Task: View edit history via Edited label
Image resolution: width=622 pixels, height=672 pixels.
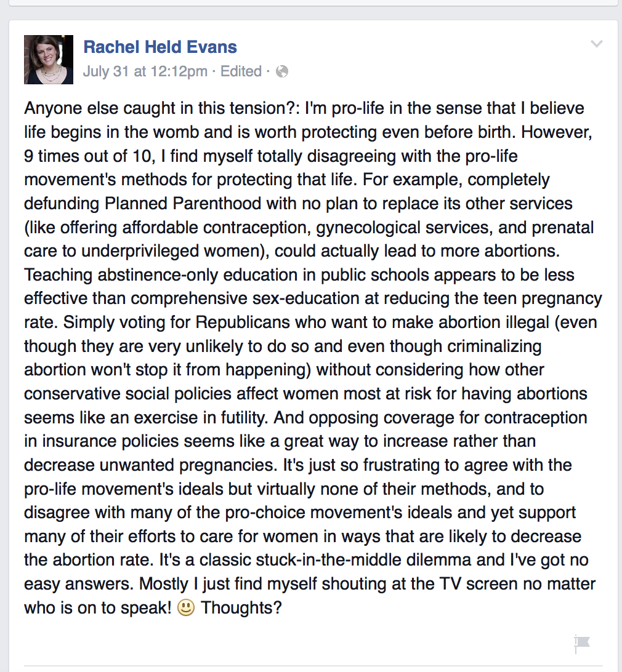Action: pyautogui.click(x=241, y=71)
